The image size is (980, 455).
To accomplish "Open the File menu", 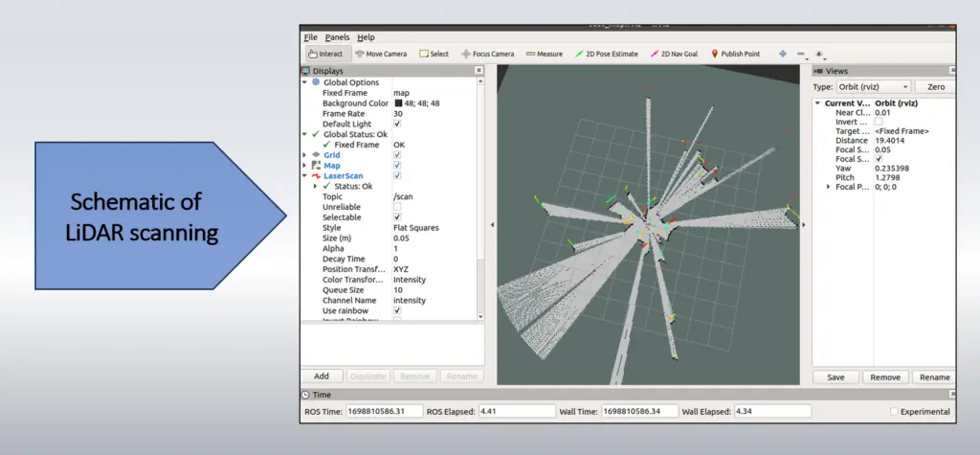I will (311, 37).
